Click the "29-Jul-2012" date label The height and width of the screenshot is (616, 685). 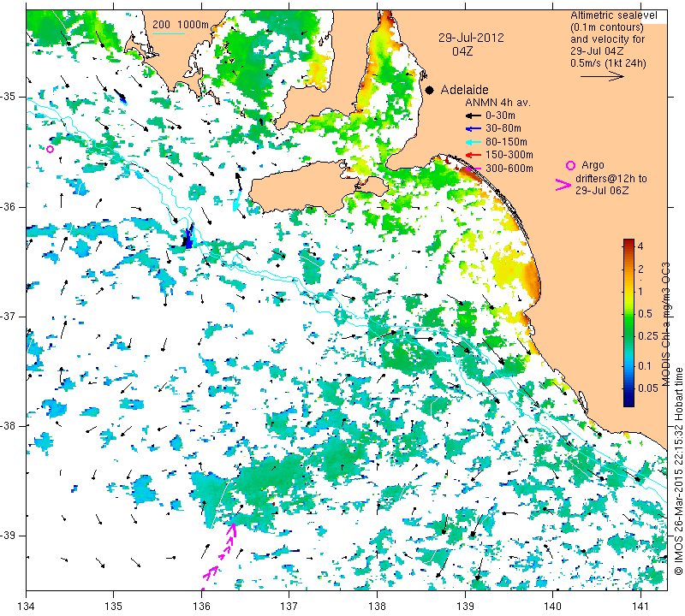(471, 38)
